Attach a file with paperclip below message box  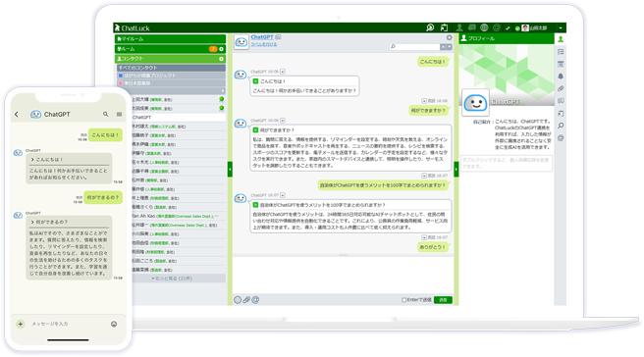(246, 300)
